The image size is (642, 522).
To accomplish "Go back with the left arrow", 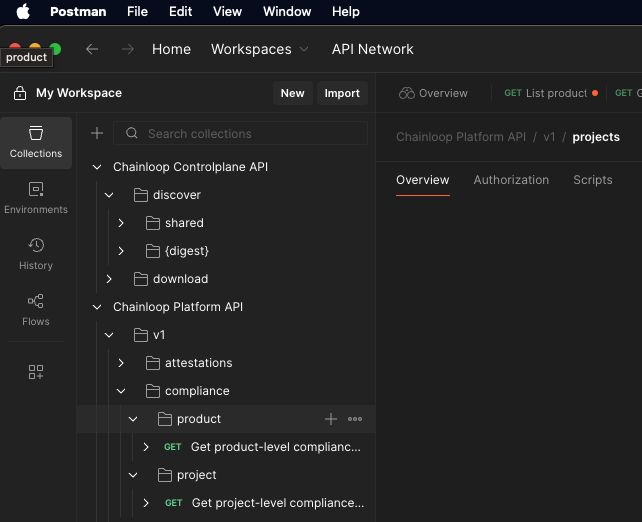I will coord(92,49).
